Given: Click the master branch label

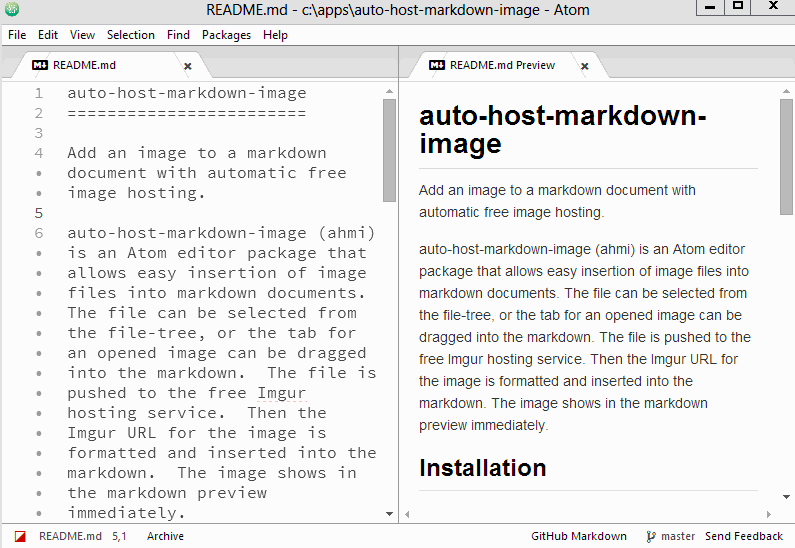Looking at the screenshot, I should 678,536.
